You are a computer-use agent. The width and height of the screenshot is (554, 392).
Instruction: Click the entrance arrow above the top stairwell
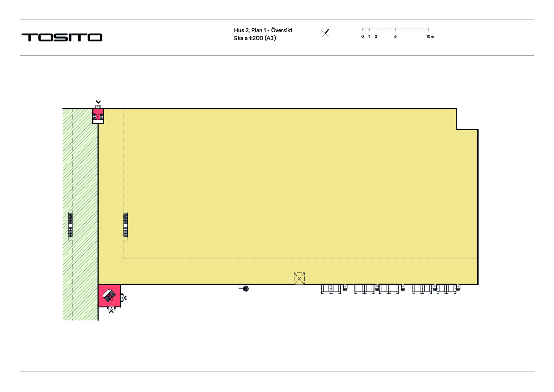coord(98,102)
